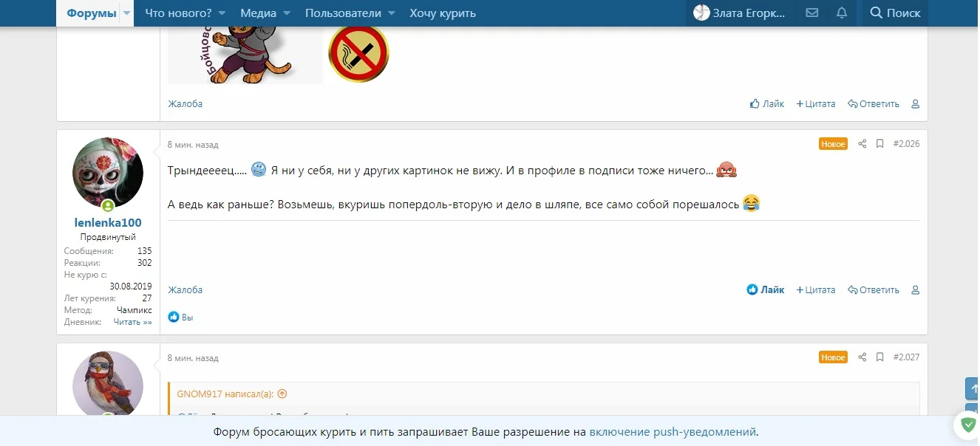This screenshot has width=980, height=446.
Task: Open your inbox via the envelope icon
Action: [x=812, y=13]
